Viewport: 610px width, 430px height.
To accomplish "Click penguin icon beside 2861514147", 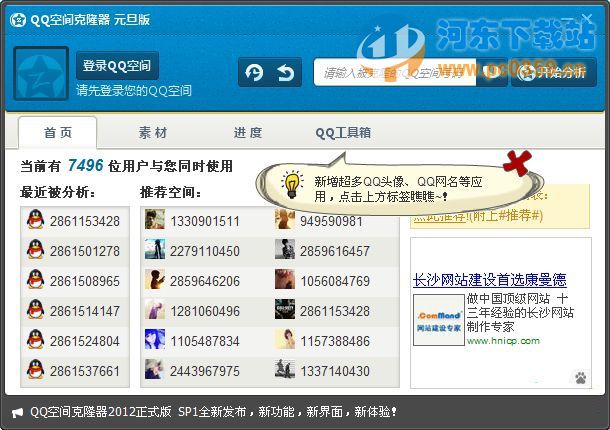I will [x=35, y=309].
